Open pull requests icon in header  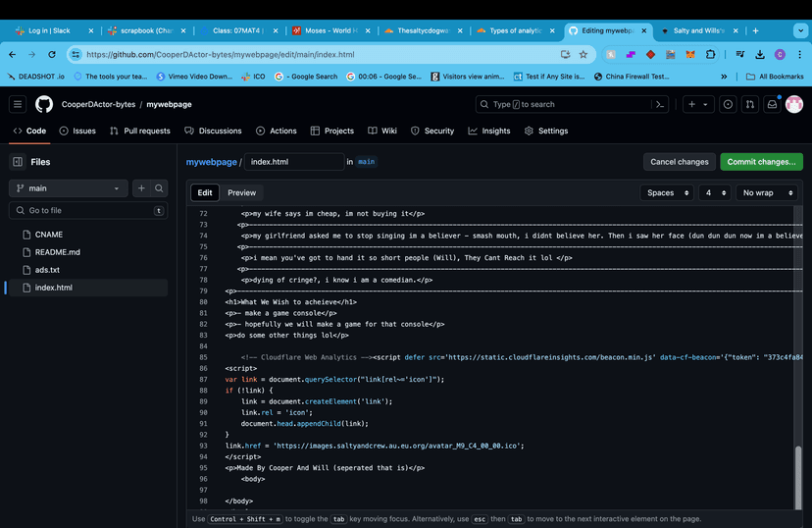(x=750, y=104)
